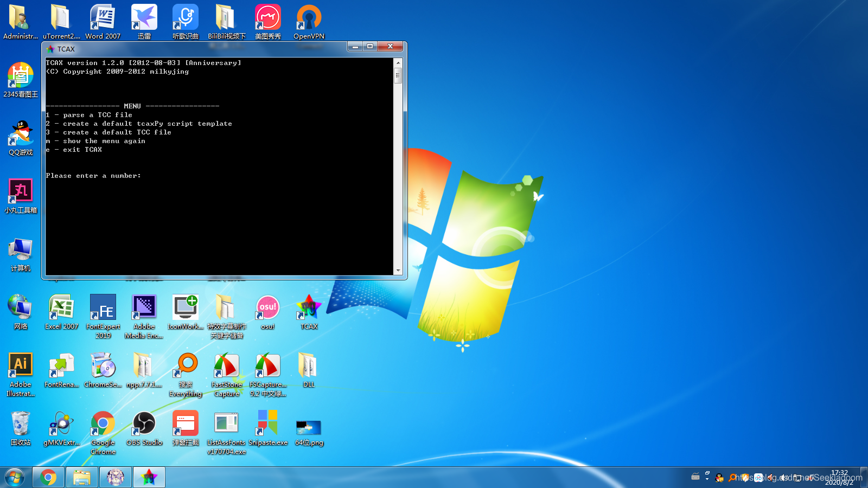Open the Windows Start menu

pyautogui.click(x=15, y=478)
